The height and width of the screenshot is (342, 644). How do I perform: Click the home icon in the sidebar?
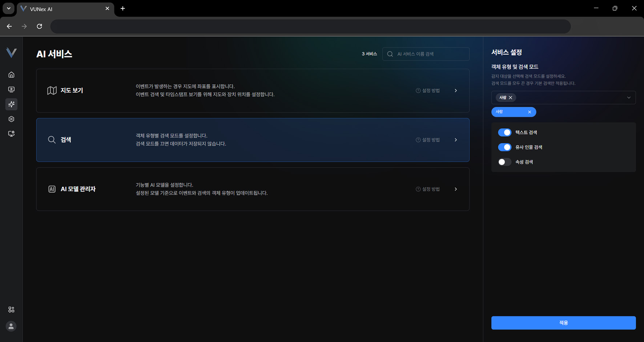11,75
